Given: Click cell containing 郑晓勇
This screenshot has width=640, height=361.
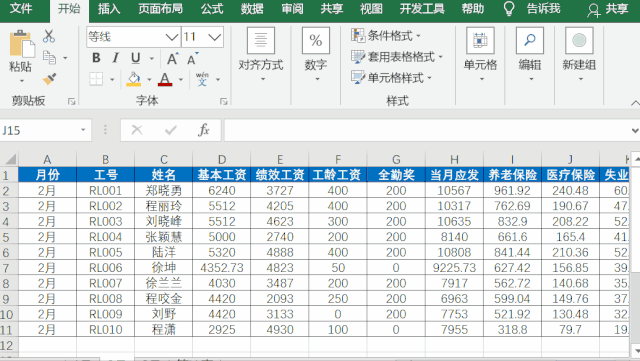Looking at the screenshot, I should (x=164, y=190).
